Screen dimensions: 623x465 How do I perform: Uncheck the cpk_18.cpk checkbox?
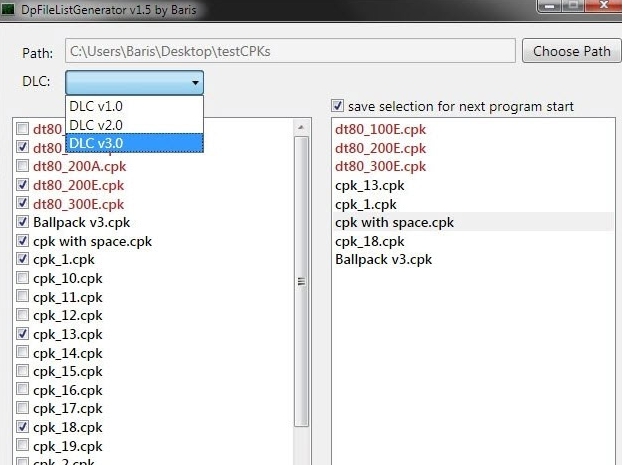22,427
